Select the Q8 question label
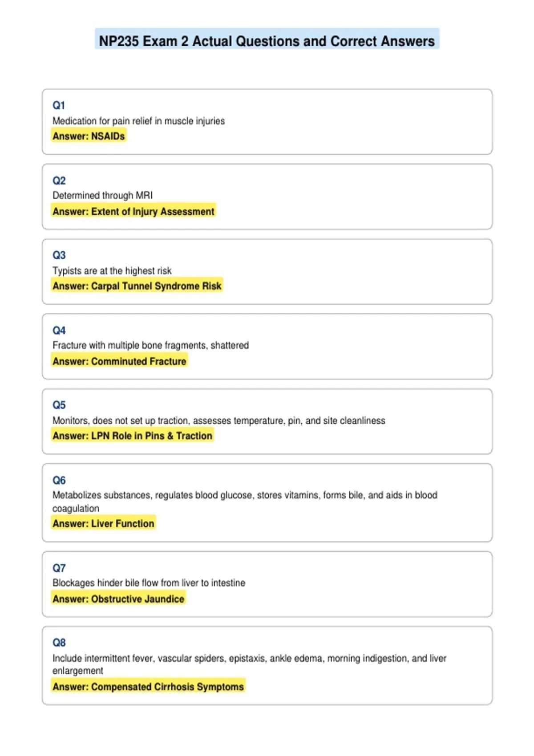Viewport: 534px width, 756px height. click(x=59, y=643)
